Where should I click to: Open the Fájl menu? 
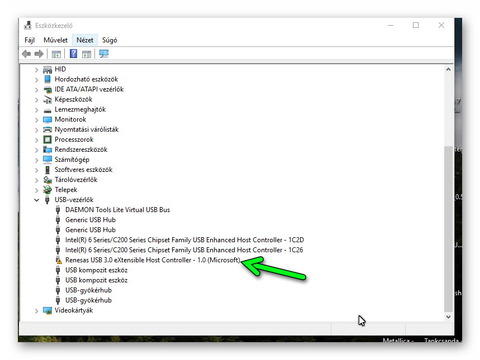[30, 40]
